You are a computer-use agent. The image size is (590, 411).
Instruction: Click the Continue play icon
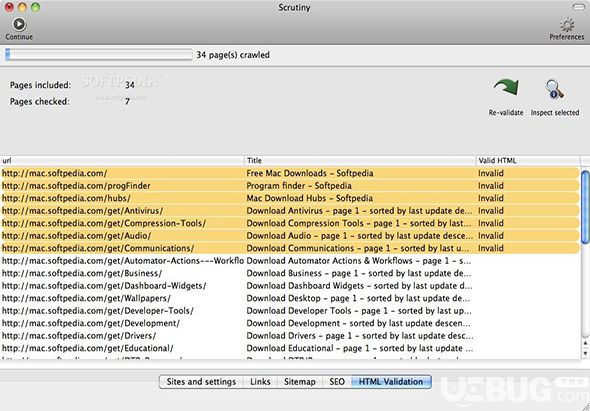[x=19, y=24]
